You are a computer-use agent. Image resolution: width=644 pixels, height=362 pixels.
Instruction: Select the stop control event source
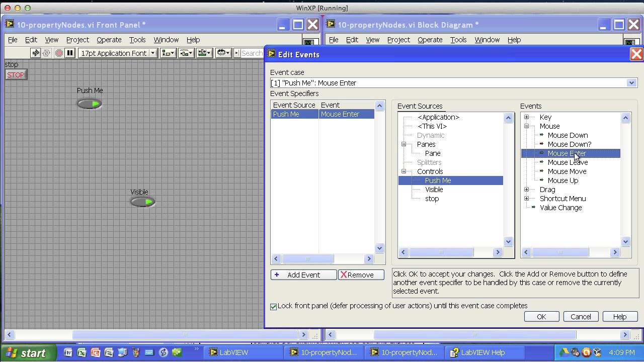pos(432,199)
